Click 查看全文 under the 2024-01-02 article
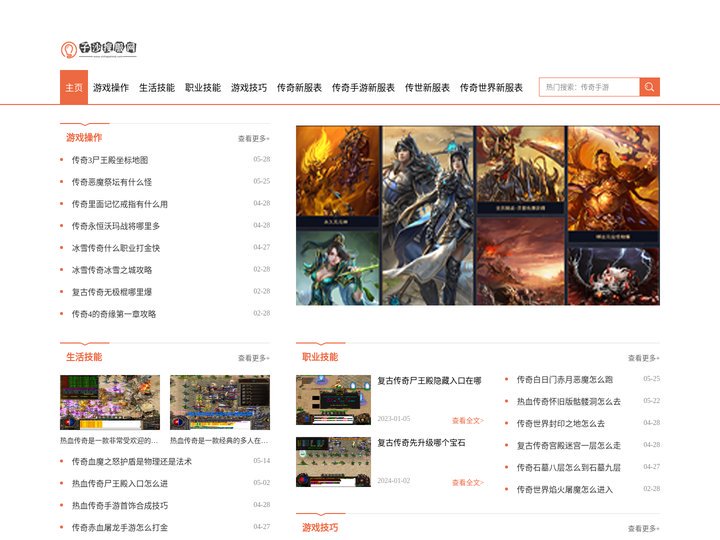720x540 pixels. 468,482
